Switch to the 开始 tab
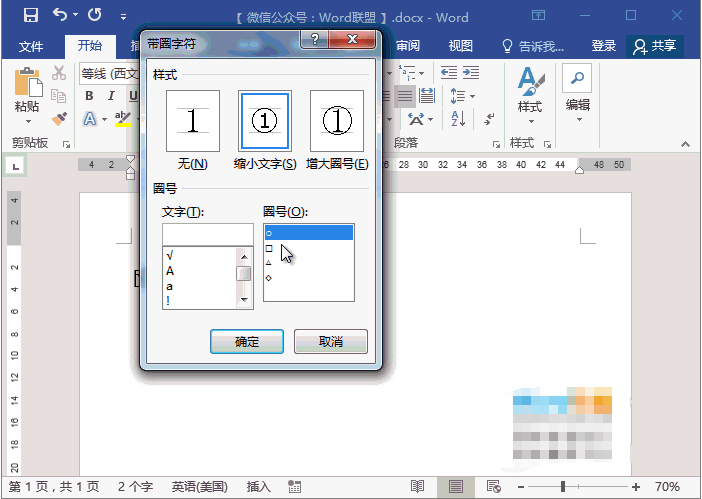 [90, 46]
